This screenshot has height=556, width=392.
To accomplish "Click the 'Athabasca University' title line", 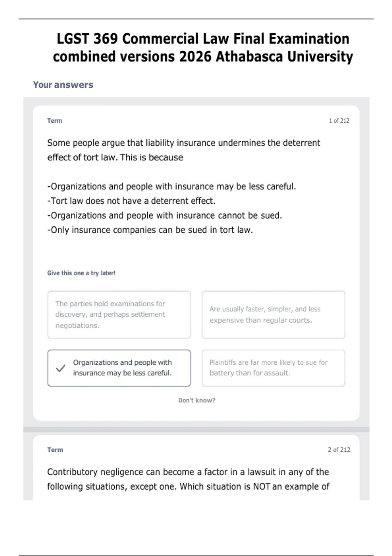I will tap(203, 57).
